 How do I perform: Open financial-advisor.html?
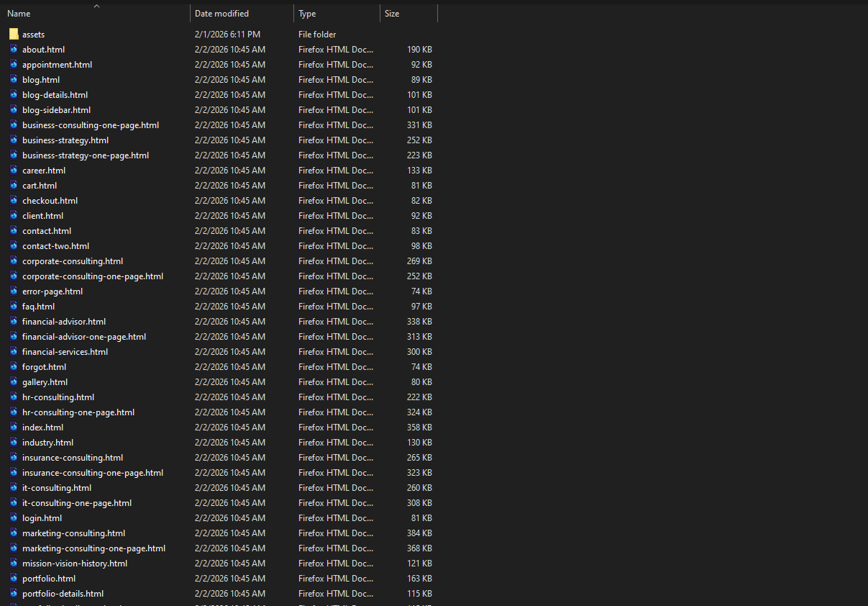click(64, 321)
